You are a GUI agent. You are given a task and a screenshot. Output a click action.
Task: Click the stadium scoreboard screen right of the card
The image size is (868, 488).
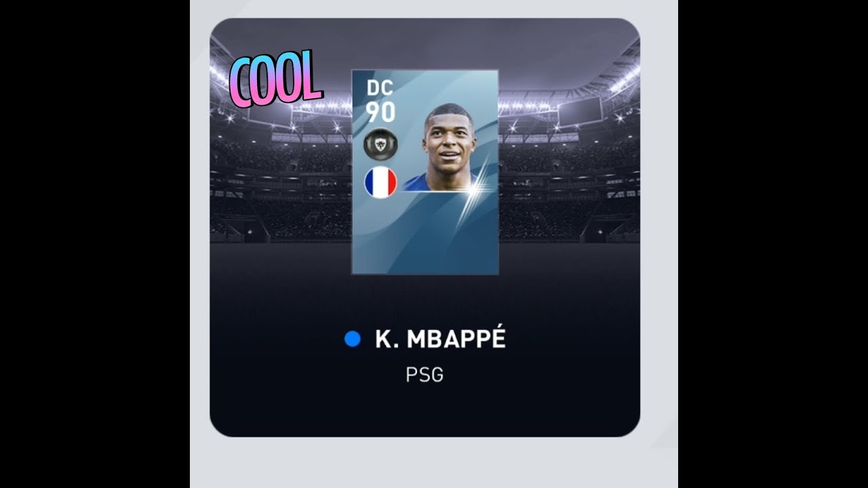coord(580,109)
